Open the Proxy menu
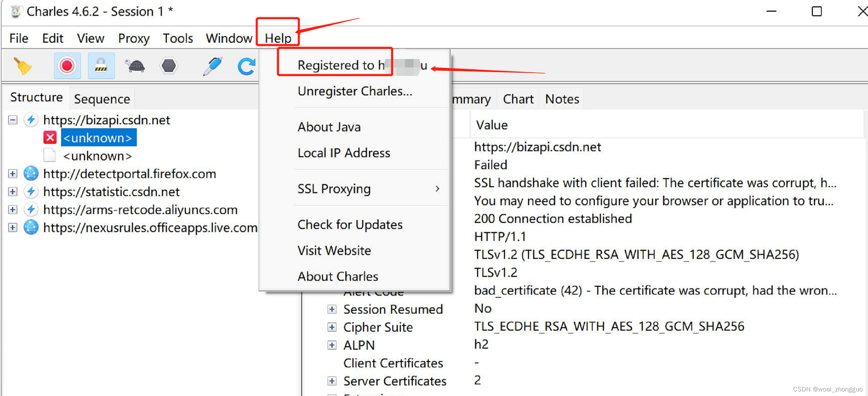The height and width of the screenshot is (396, 868). point(134,38)
